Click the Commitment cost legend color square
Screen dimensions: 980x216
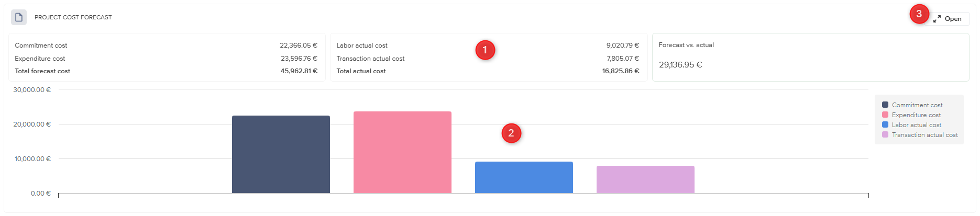pyautogui.click(x=885, y=105)
